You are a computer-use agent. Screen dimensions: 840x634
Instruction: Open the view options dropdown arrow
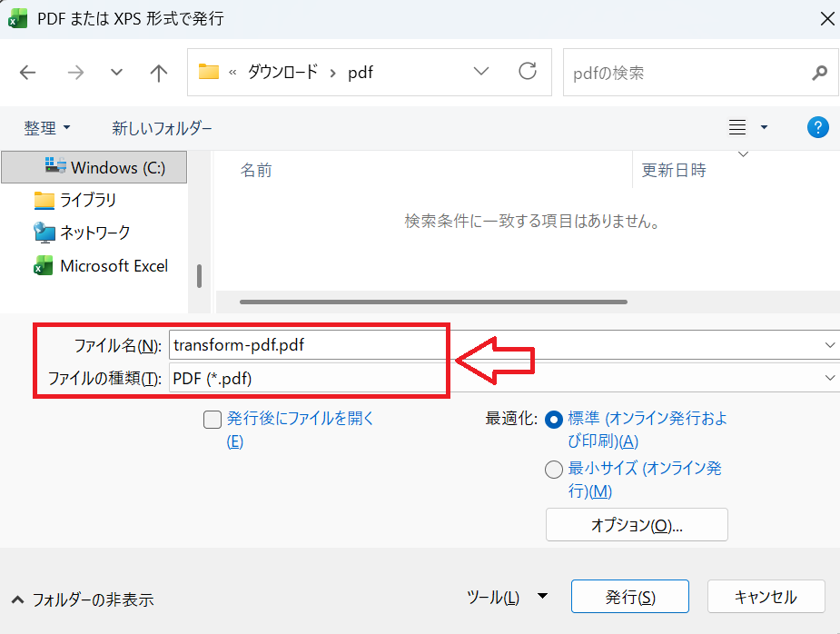pyautogui.click(x=764, y=127)
